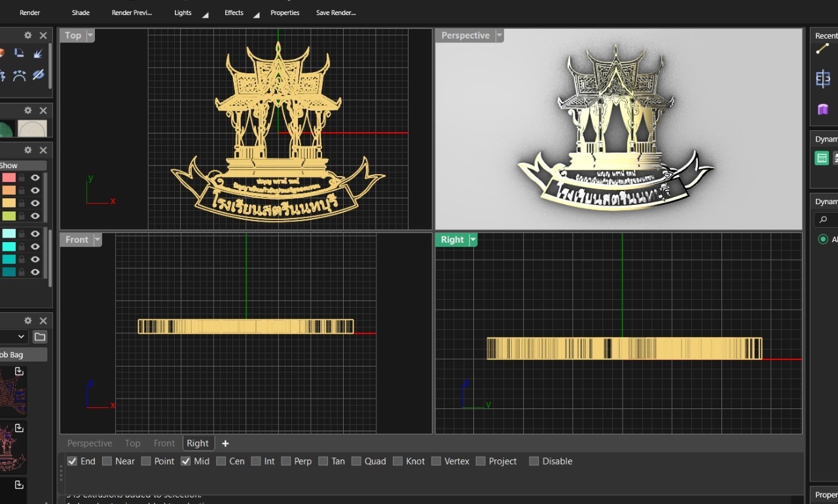Check the Disable osnap checkbox
Screen dimensions: 838x504
pyautogui.click(x=534, y=461)
